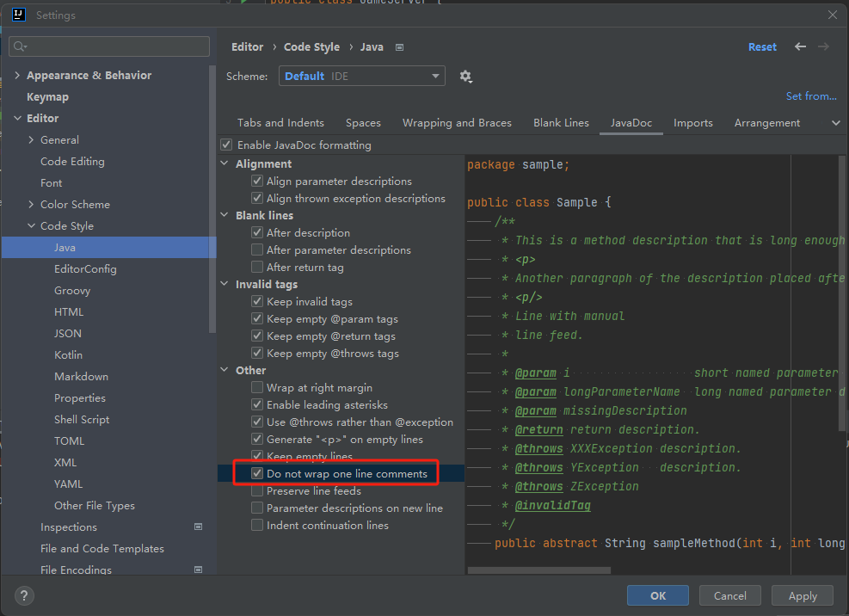
Task: Enable Wrap at right margin option
Action: click(257, 388)
